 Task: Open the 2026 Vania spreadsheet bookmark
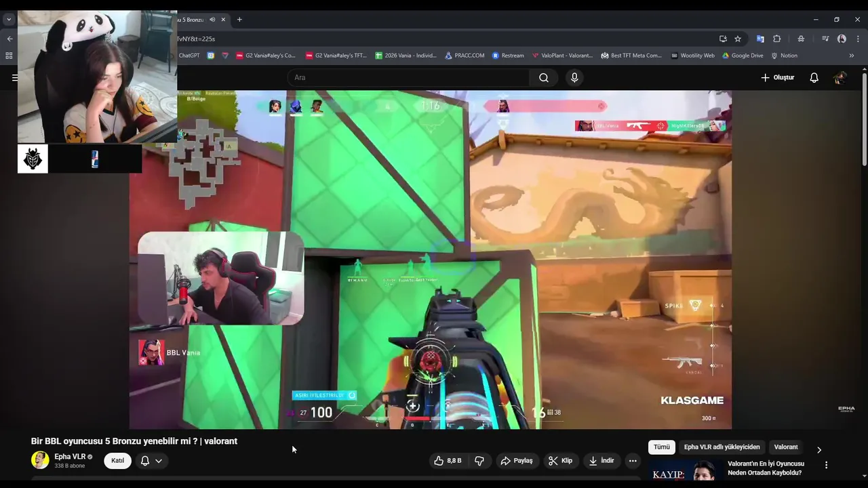[406, 56]
